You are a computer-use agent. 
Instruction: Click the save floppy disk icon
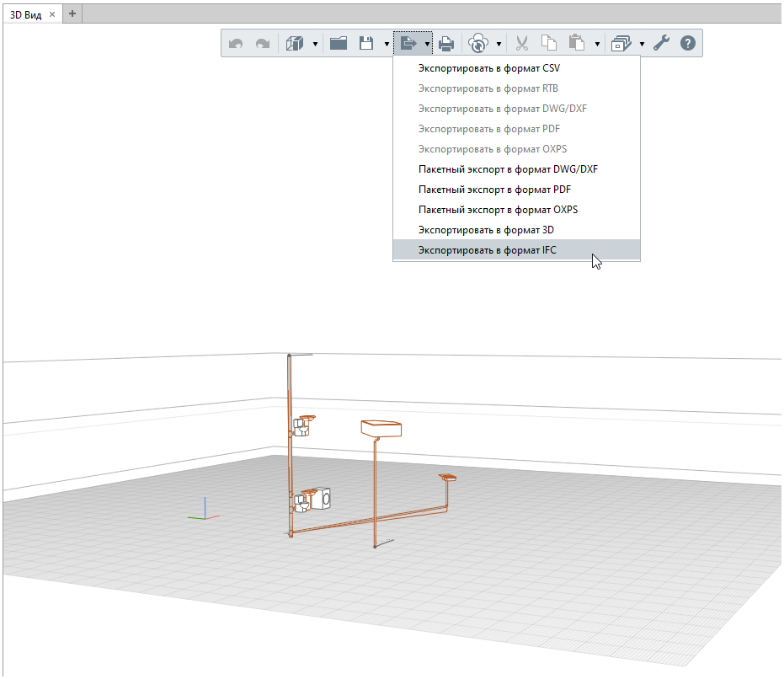[x=366, y=43]
